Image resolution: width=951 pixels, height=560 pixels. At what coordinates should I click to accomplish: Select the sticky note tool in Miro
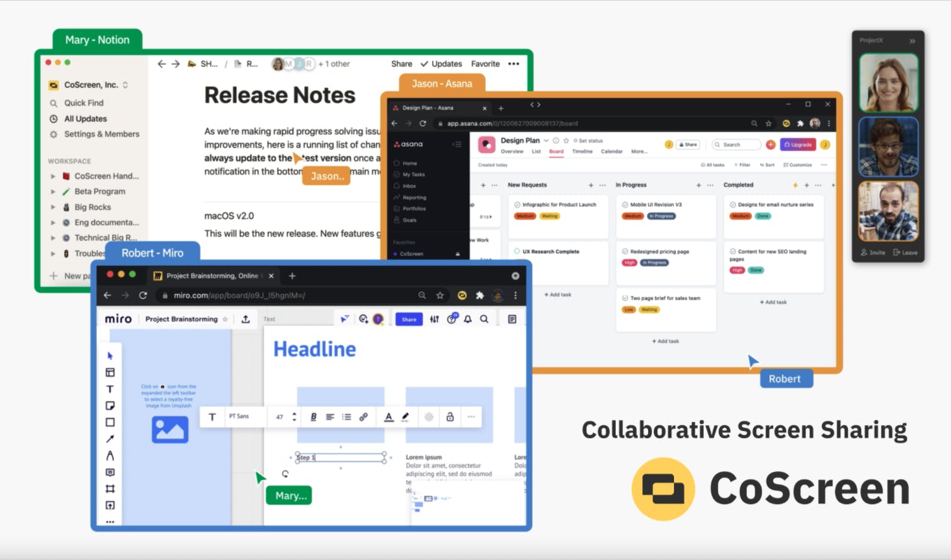[110, 406]
